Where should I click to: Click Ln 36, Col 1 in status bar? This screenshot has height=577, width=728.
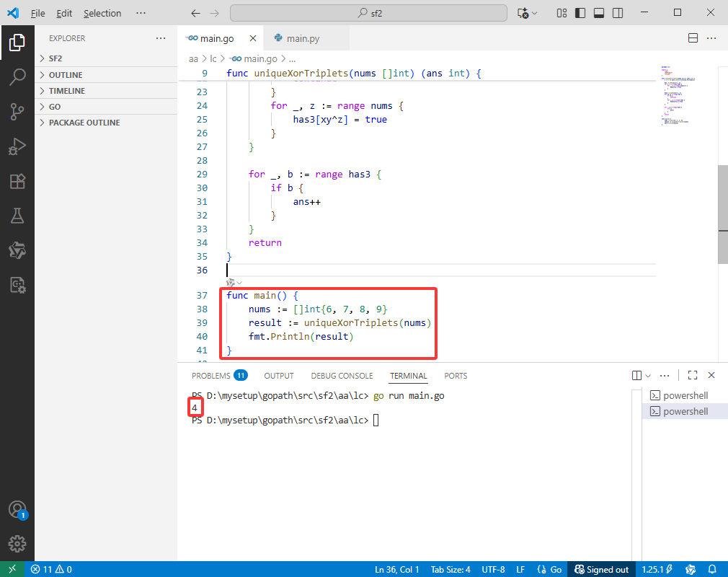tap(396, 569)
